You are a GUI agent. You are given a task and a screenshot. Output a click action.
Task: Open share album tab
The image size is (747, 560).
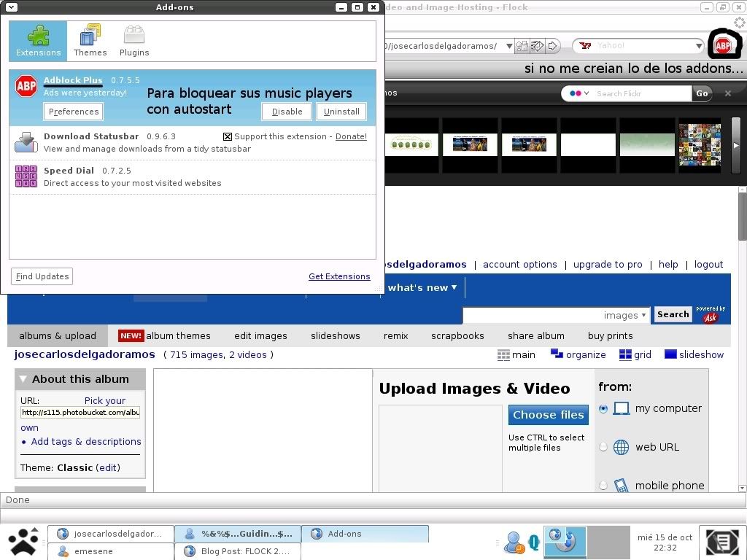(x=536, y=335)
